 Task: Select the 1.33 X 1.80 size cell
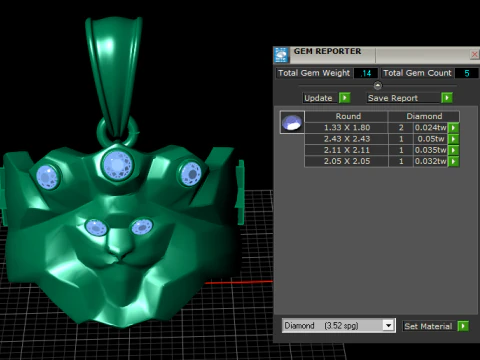click(x=347, y=128)
